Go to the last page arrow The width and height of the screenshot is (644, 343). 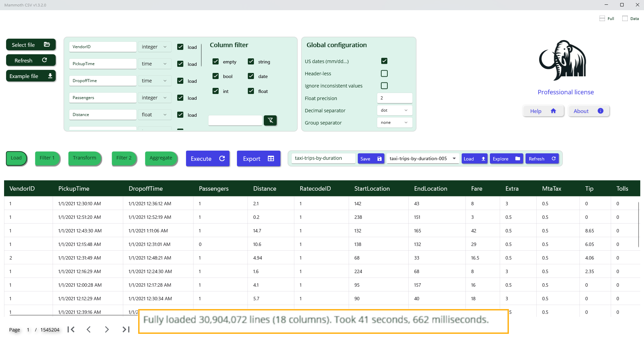126,329
